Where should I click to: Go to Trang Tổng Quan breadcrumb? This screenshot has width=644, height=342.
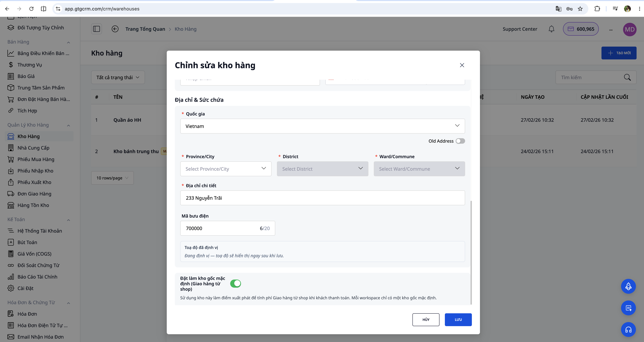pyautogui.click(x=145, y=29)
